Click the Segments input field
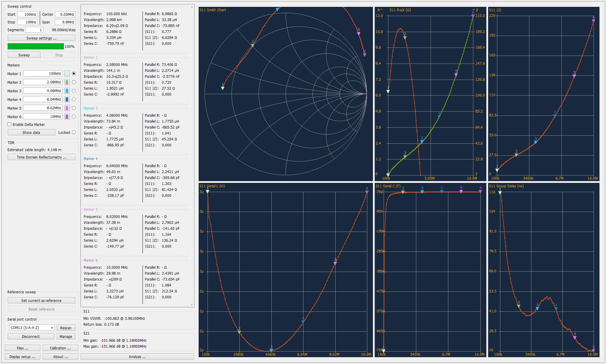This screenshot has width=606, height=364. tap(34, 30)
